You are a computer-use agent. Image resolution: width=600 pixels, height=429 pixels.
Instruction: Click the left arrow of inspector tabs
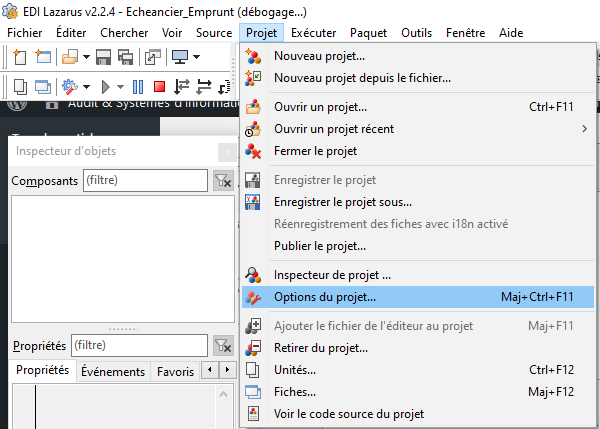pyautogui.click(x=210, y=370)
